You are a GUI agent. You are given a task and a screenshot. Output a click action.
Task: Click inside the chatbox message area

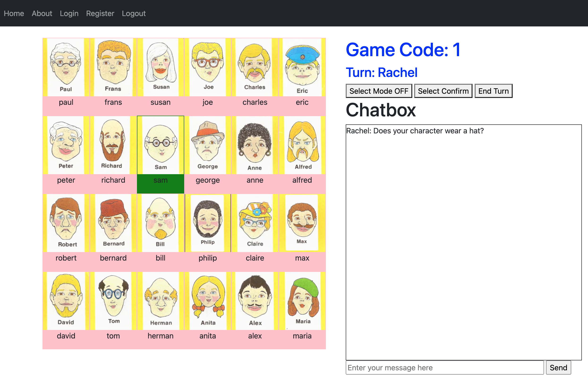[464, 242]
